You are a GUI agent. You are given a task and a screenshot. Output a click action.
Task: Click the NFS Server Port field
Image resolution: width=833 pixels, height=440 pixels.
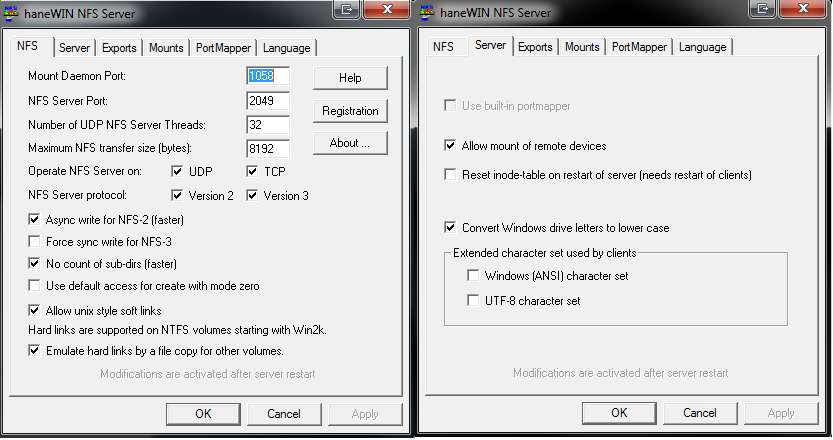tap(268, 101)
